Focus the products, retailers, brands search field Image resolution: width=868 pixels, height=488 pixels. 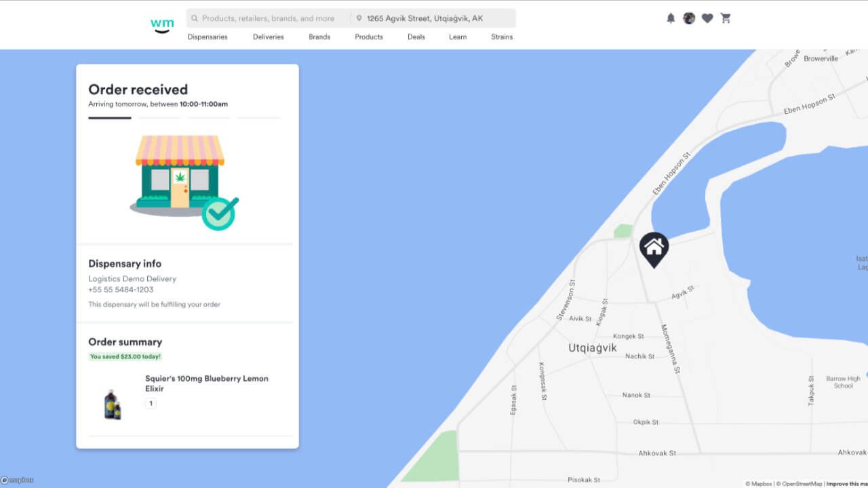(269, 18)
